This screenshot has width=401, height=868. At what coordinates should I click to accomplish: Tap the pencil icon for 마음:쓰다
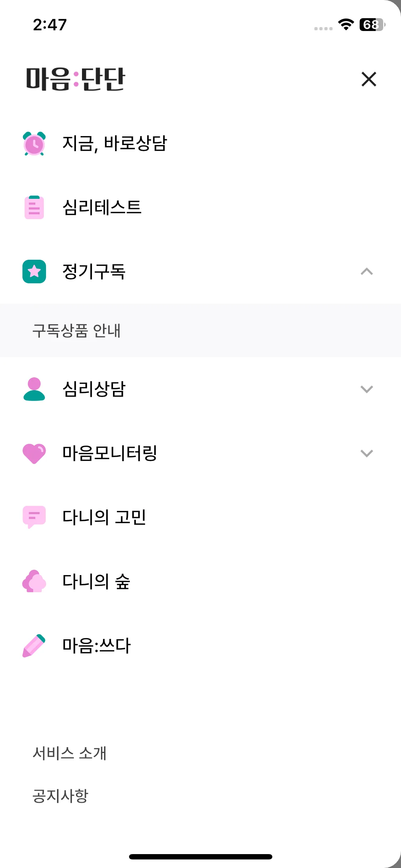34,645
